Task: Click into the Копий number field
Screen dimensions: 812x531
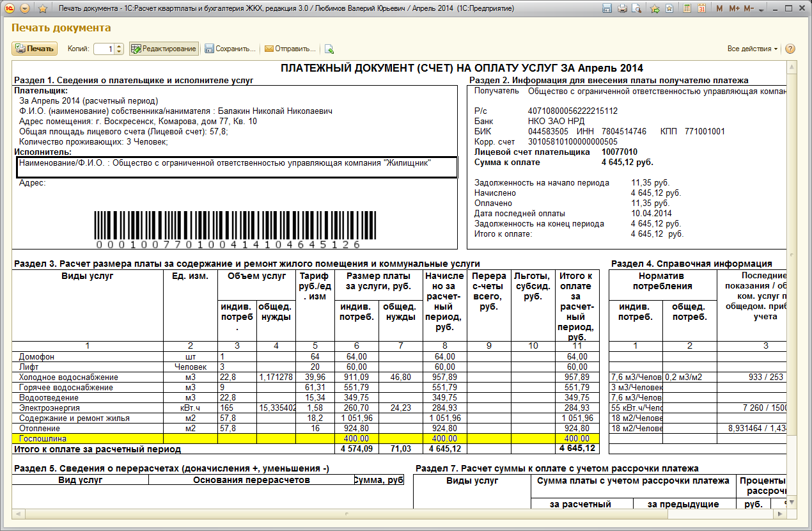Action: click(x=104, y=49)
